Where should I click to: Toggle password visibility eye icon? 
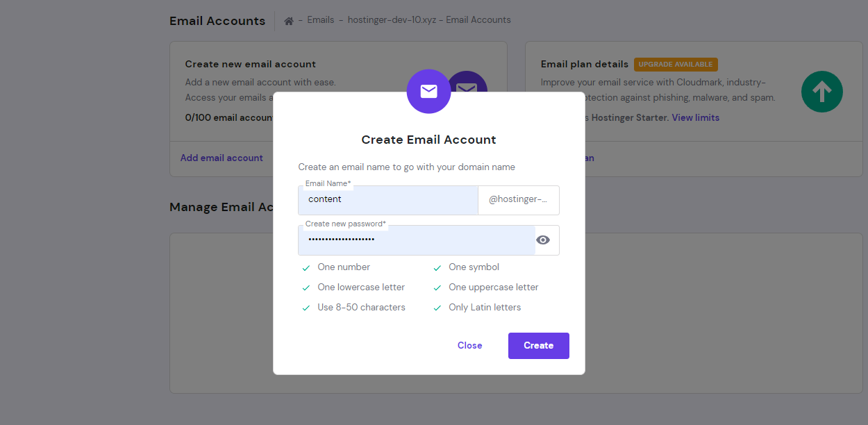tap(543, 240)
